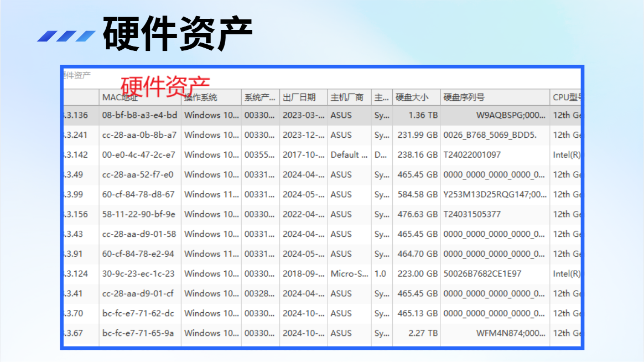Image resolution: width=644 pixels, height=362 pixels.
Task: Click serial number T24031505377 cell
Action: coord(472,214)
